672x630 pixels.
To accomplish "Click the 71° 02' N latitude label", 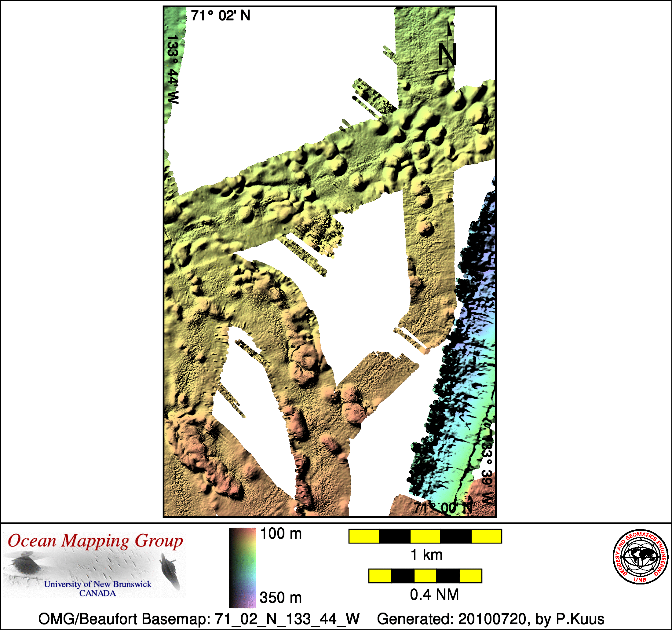I will (x=221, y=16).
